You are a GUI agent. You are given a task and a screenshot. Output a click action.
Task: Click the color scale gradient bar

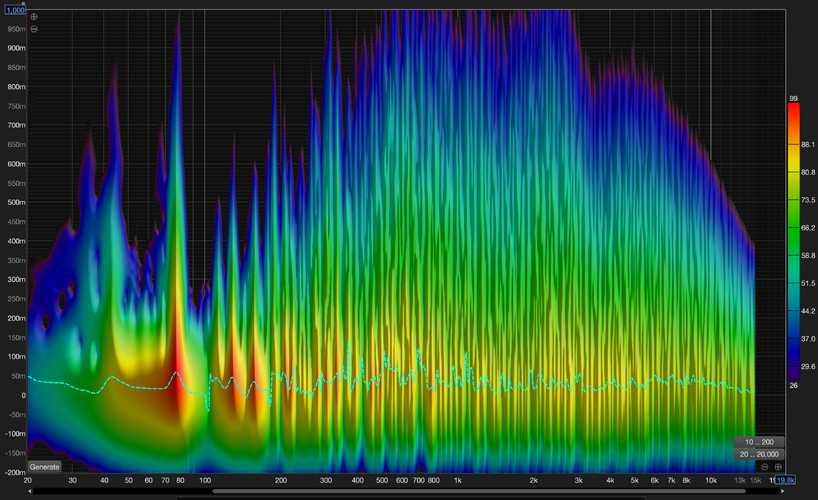pyautogui.click(x=793, y=240)
